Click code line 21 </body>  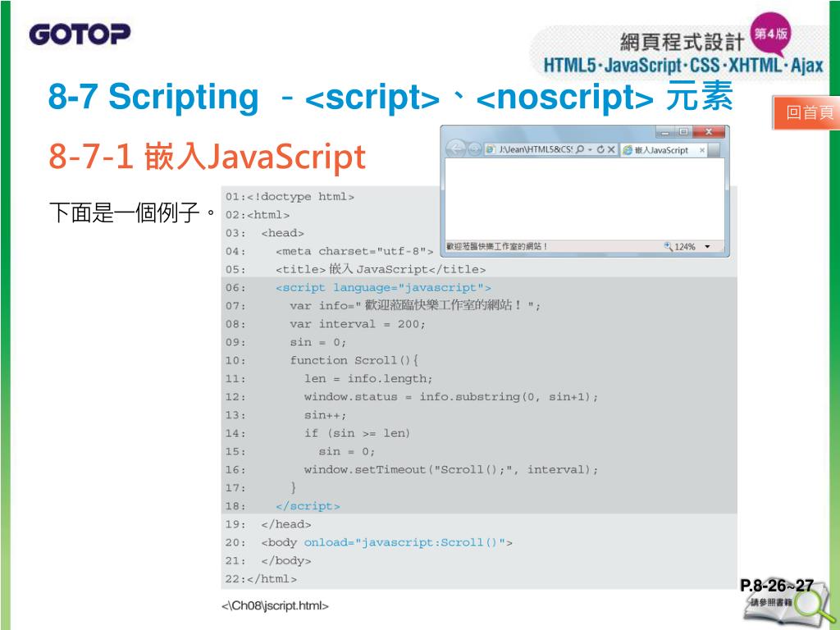coord(268,561)
